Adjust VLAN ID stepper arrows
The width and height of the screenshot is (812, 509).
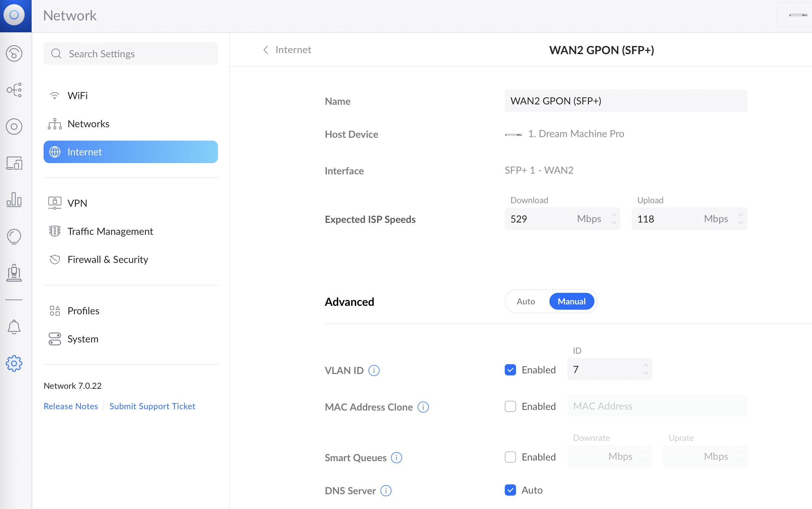click(x=646, y=369)
